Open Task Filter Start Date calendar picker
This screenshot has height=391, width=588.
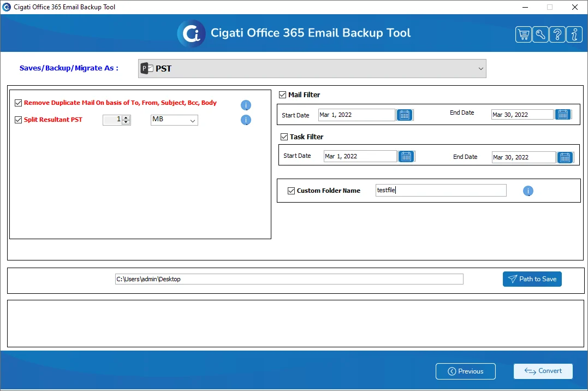pyautogui.click(x=406, y=157)
